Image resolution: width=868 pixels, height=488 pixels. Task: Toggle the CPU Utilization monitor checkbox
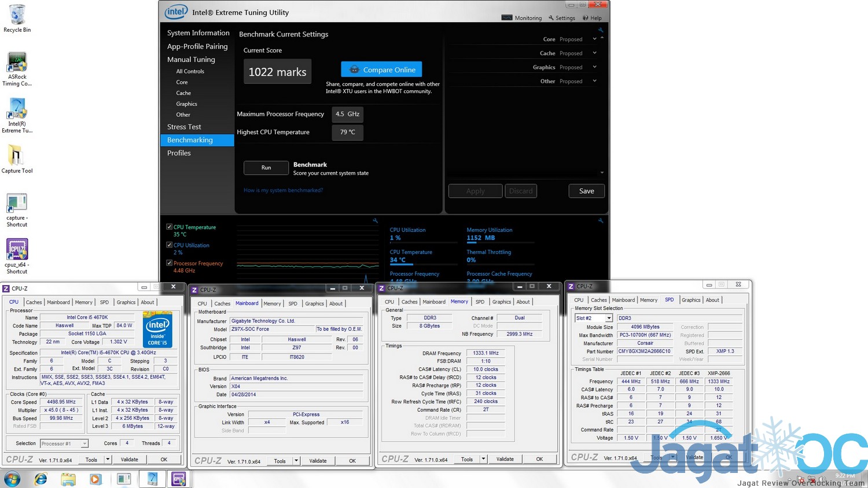pos(169,245)
